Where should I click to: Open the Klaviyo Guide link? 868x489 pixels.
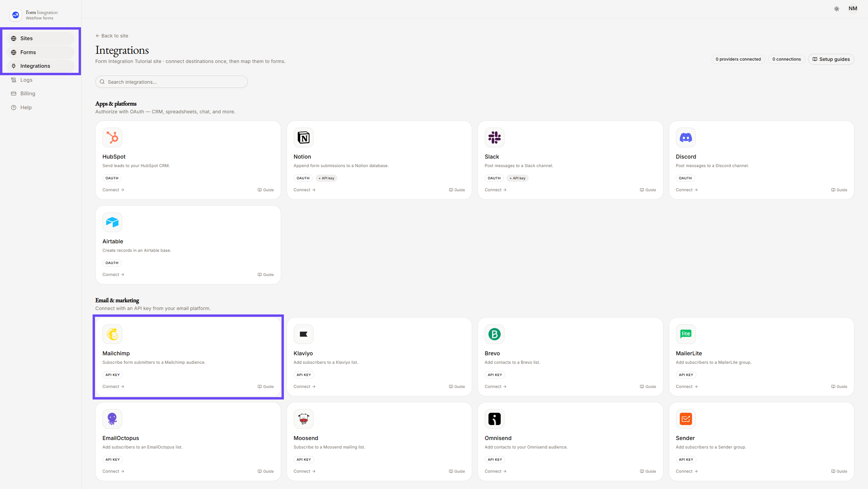point(457,387)
